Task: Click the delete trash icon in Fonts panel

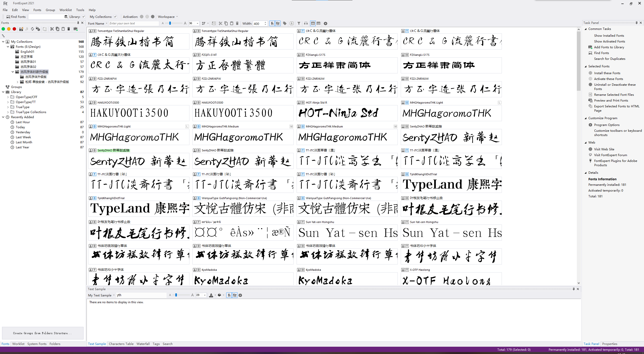Action: point(69,29)
